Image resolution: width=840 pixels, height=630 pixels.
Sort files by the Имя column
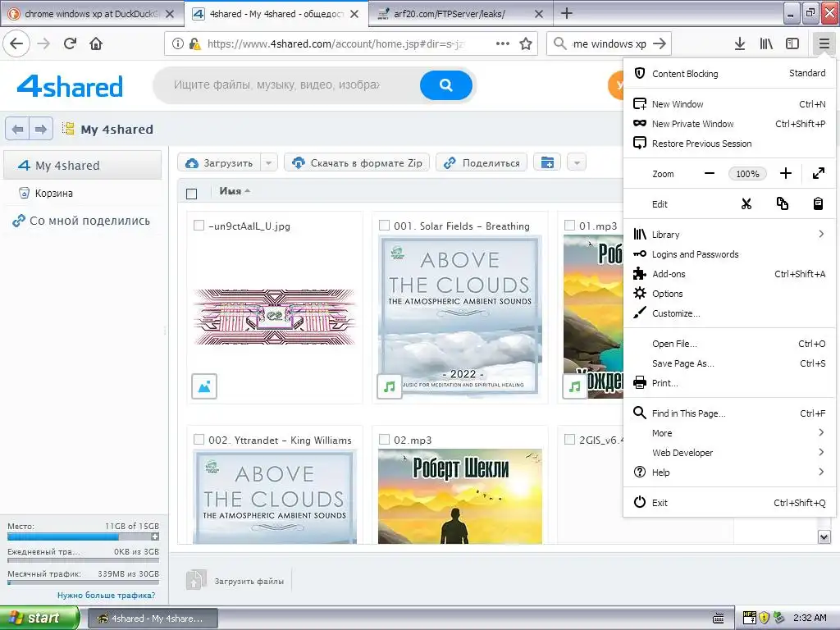point(234,190)
